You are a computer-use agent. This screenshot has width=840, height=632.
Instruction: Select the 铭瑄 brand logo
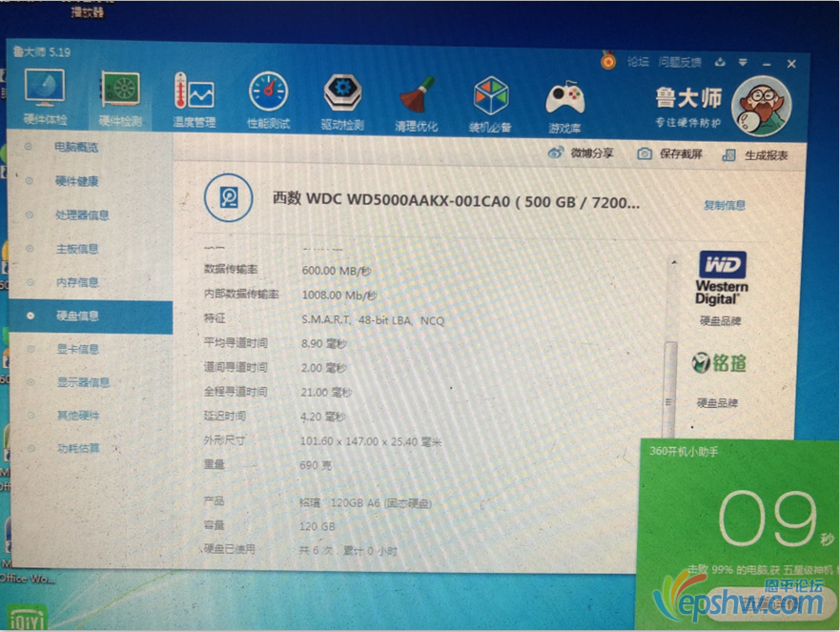[x=719, y=363]
